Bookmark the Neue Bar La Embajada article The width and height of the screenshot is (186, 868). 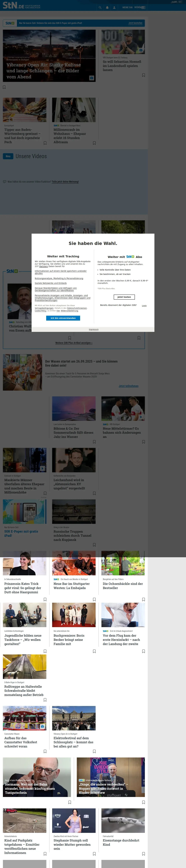tap(94, 599)
